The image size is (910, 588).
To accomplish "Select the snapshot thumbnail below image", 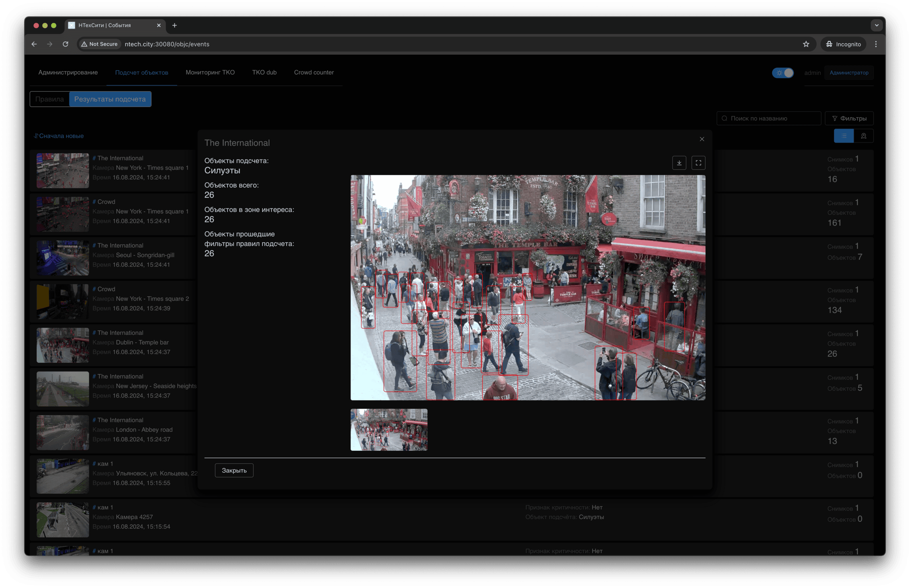I will click(x=389, y=430).
